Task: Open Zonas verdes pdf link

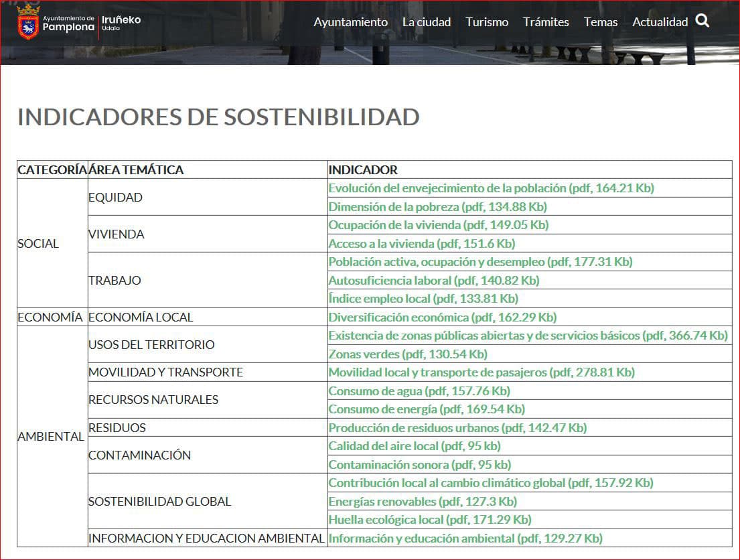Action: point(408,354)
